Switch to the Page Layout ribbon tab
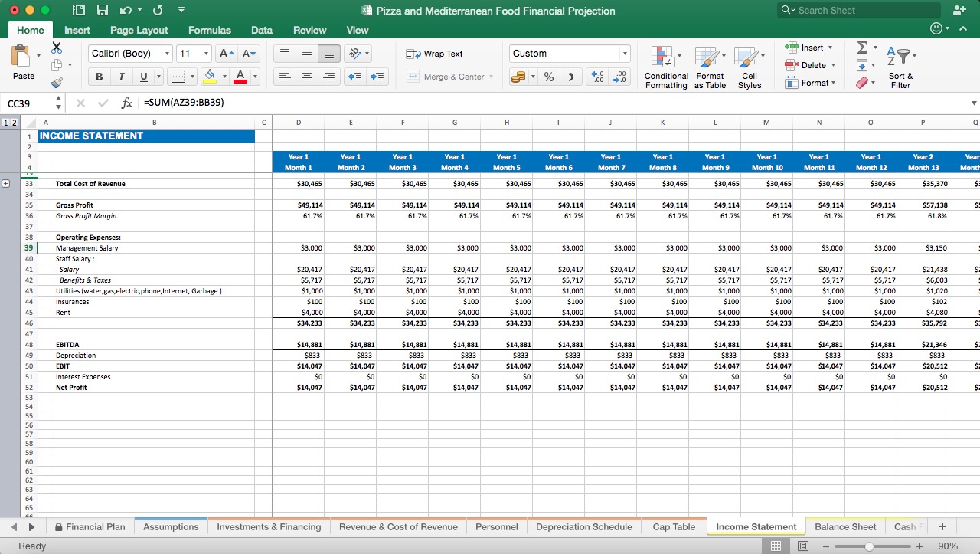The height and width of the screenshot is (554, 980). click(x=139, y=30)
